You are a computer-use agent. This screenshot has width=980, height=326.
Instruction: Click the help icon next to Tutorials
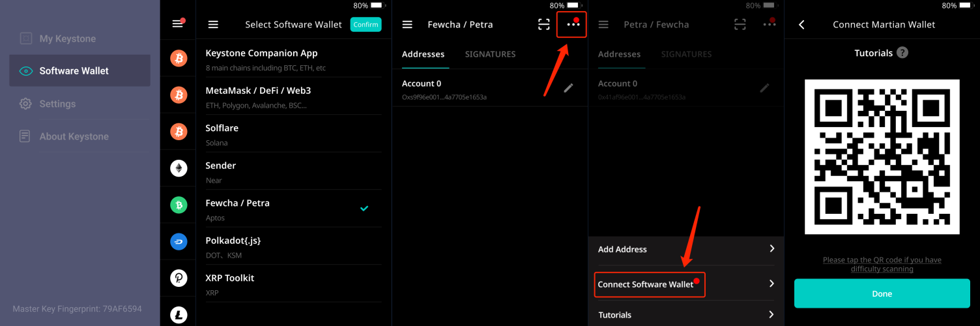pyautogui.click(x=902, y=53)
